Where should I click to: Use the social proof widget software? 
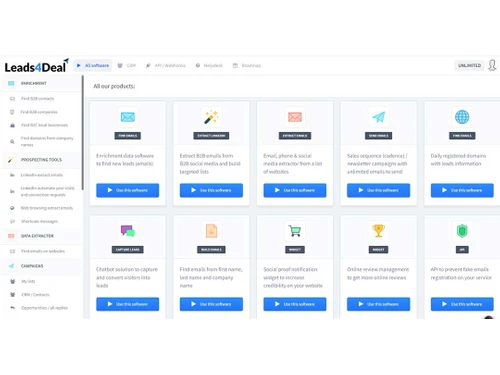[295, 304]
